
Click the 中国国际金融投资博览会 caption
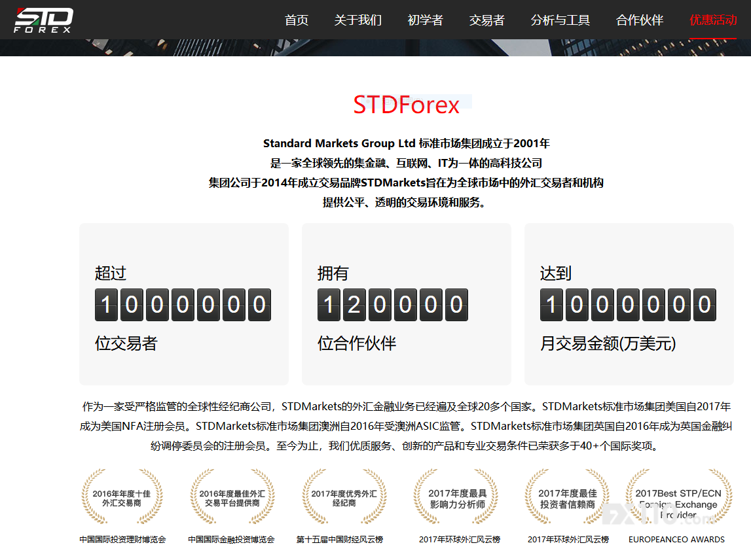pos(231,540)
